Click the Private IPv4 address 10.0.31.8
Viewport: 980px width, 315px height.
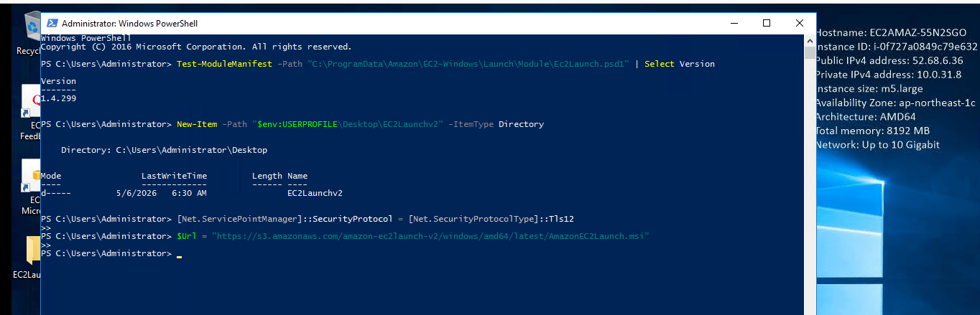tap(888, 75)
